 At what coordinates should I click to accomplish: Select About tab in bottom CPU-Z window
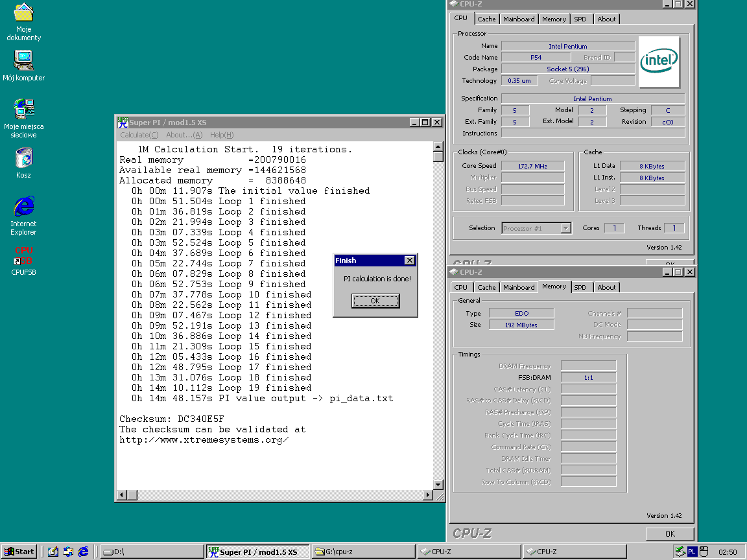click(x=606, y=287)
